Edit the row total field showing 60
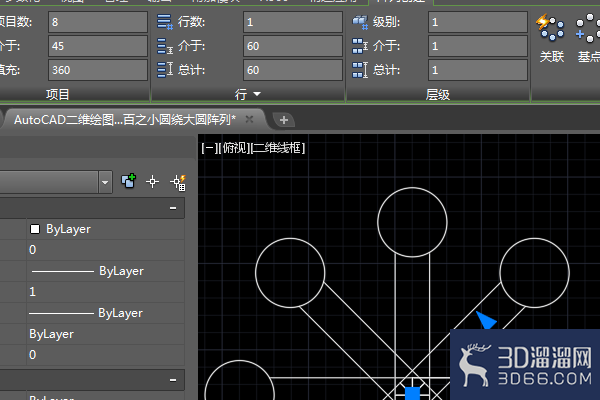 pyautogui.click(x=293, y=70)
